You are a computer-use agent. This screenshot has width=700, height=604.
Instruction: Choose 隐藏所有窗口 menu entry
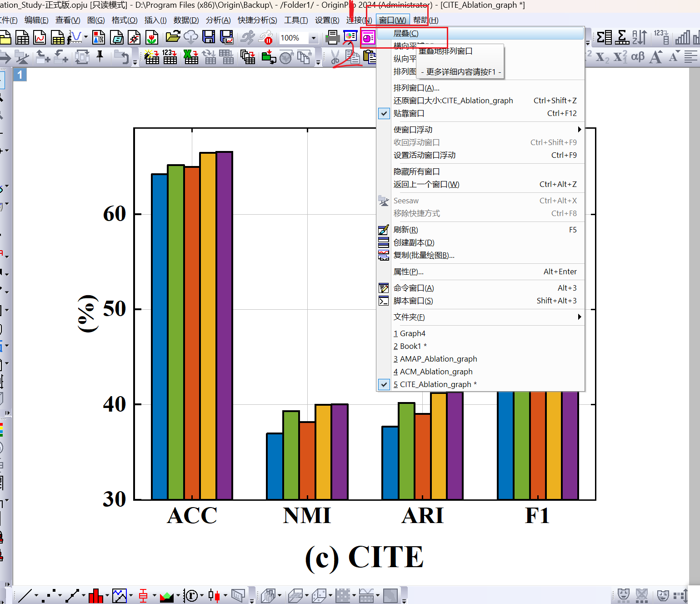[x=480, y=171]
